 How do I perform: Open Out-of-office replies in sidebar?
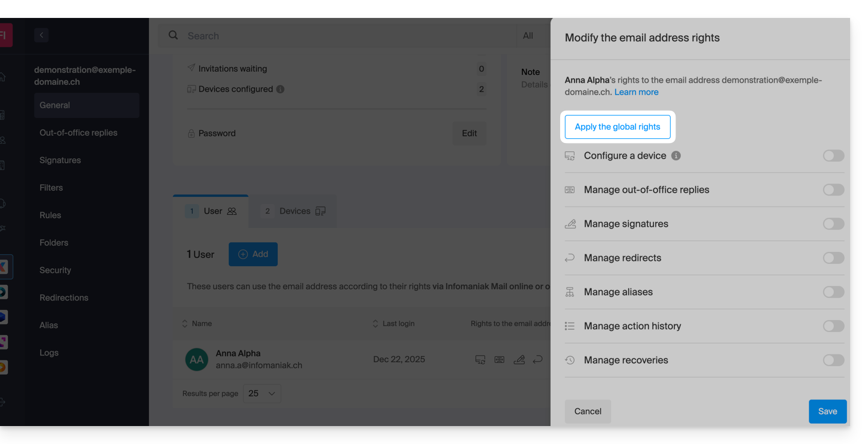pos(78,133)
